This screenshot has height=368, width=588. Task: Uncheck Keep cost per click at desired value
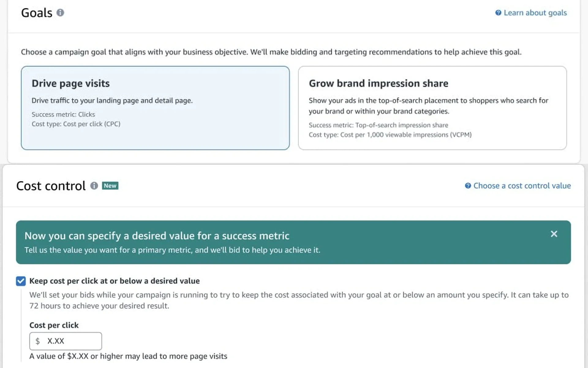[x=21, y=281]
